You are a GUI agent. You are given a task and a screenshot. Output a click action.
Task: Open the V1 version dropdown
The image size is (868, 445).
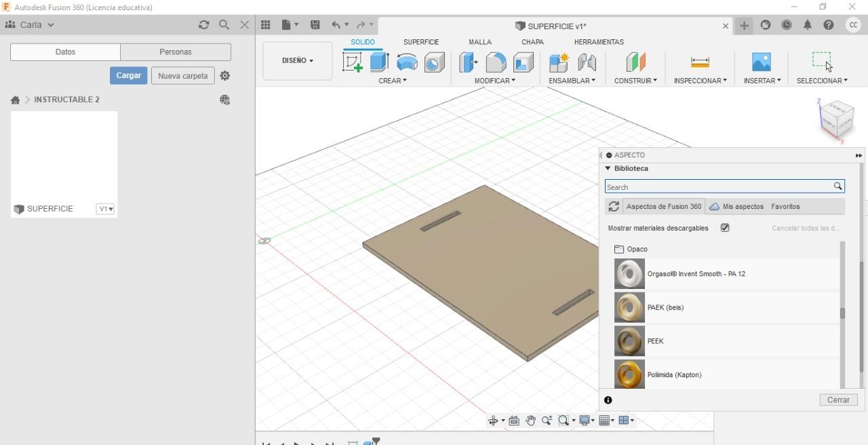point(105,209)
